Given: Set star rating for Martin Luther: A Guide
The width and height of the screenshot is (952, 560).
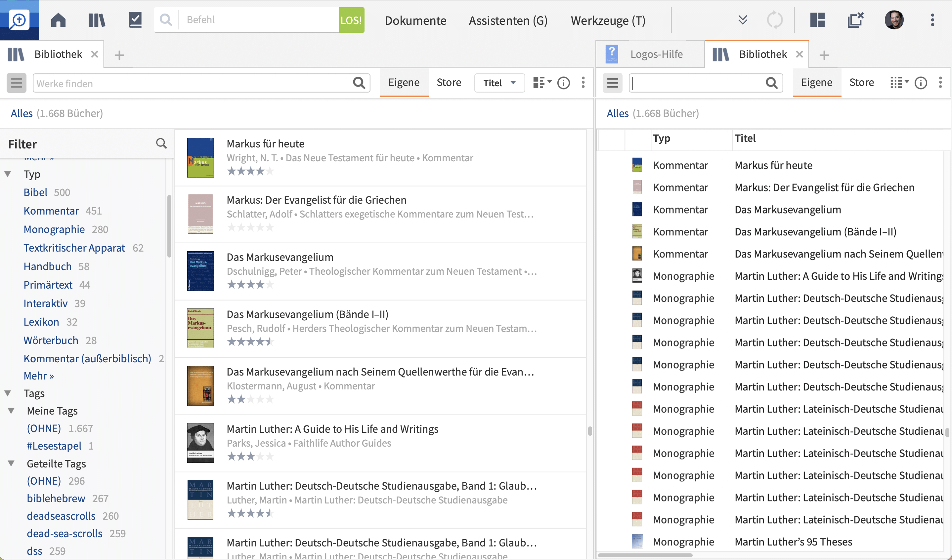Looking at the screenshot, I should click(x=250, y=457).
